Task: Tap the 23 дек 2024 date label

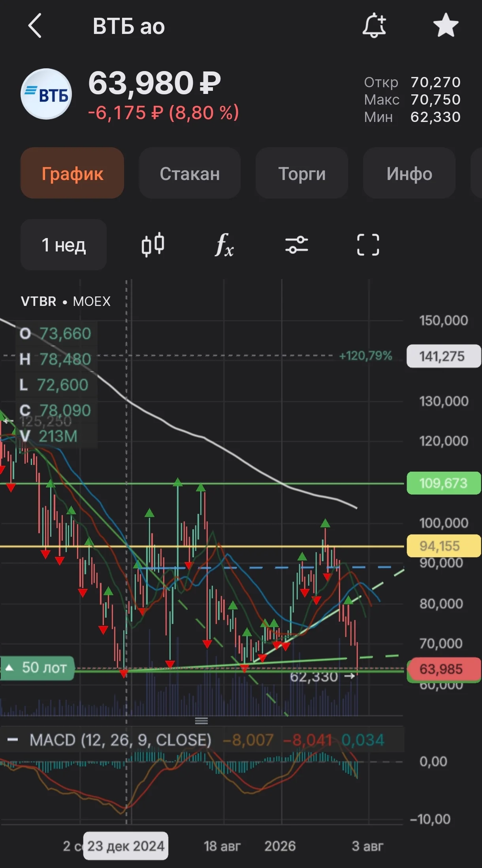Action: point(126,846)
